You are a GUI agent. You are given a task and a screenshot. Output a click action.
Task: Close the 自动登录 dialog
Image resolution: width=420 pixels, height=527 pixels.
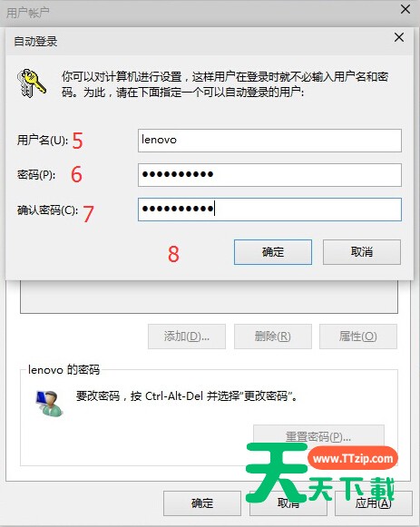pos(399,37)
